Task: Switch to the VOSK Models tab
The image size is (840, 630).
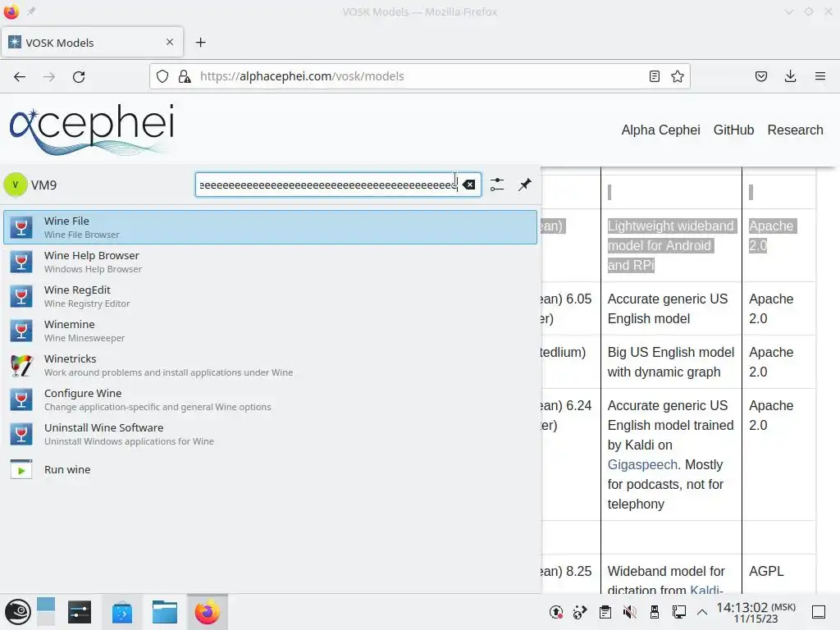Action: pos(92,43)
